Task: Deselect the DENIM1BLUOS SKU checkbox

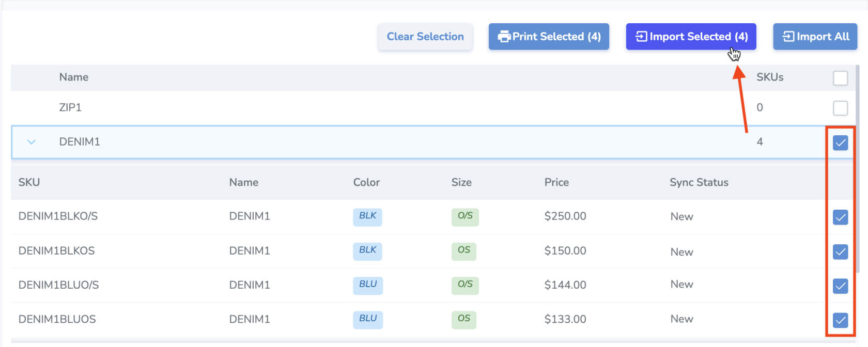Action: tap(840, 320)
